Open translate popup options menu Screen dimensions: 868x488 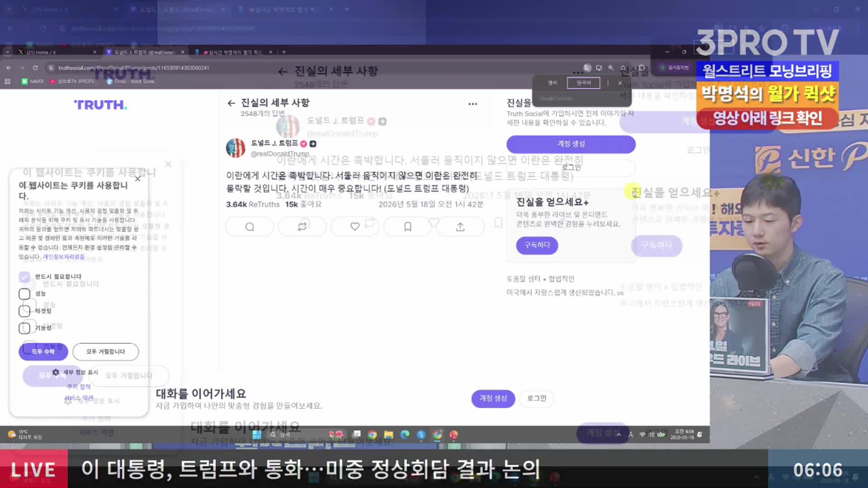click(608, 83)
